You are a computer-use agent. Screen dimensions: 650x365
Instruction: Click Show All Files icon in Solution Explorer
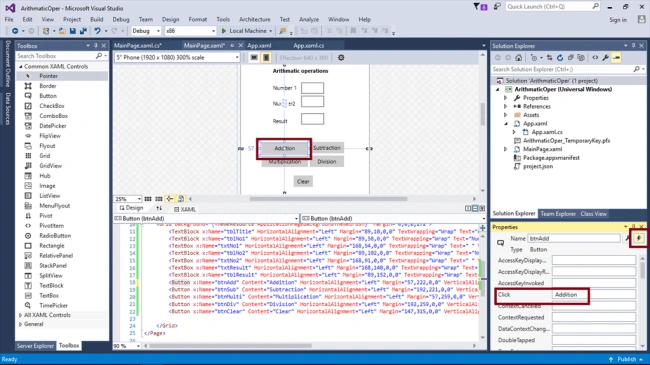click(x=581, y=58)
